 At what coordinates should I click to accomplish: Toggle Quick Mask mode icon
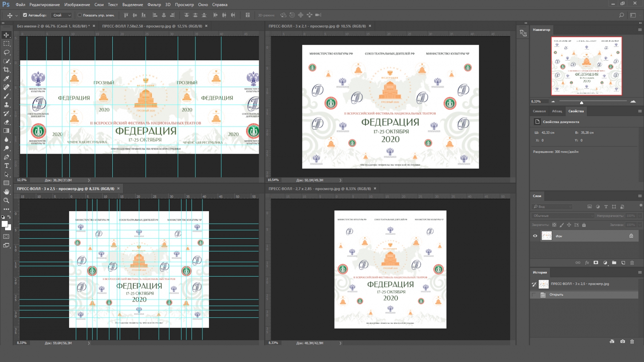tap(6, 237)
